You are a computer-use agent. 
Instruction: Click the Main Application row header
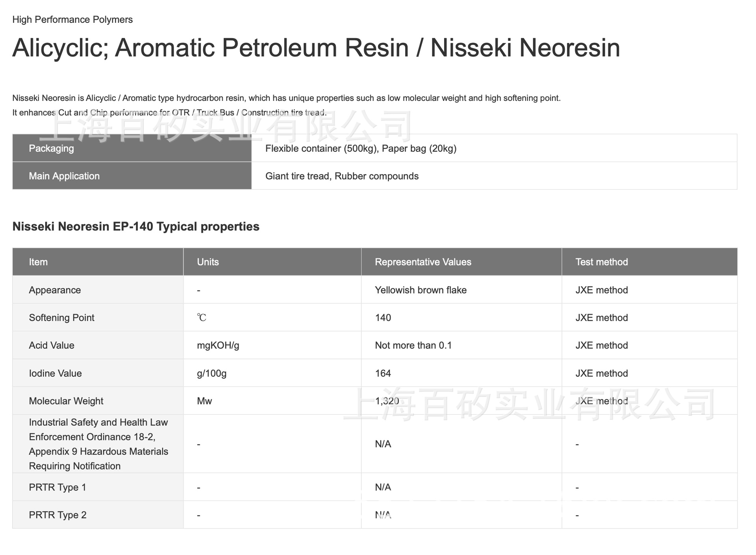[x=64, y=176]
